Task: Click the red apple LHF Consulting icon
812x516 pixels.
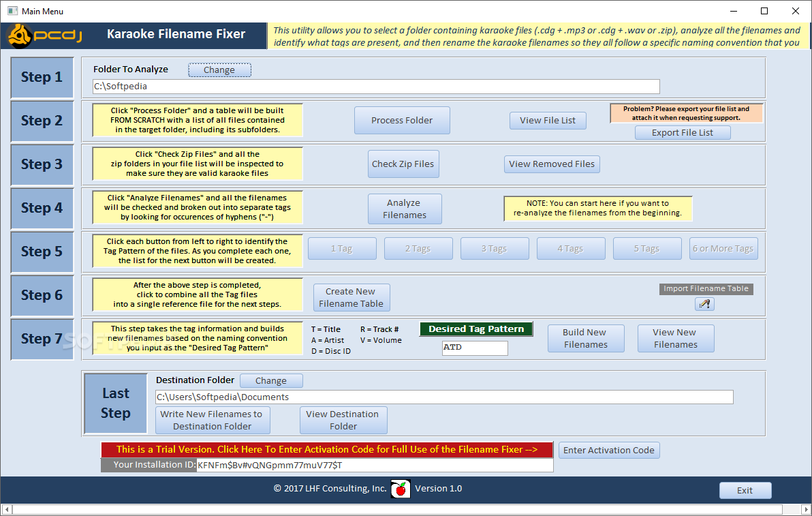Action: click(401, 489)
